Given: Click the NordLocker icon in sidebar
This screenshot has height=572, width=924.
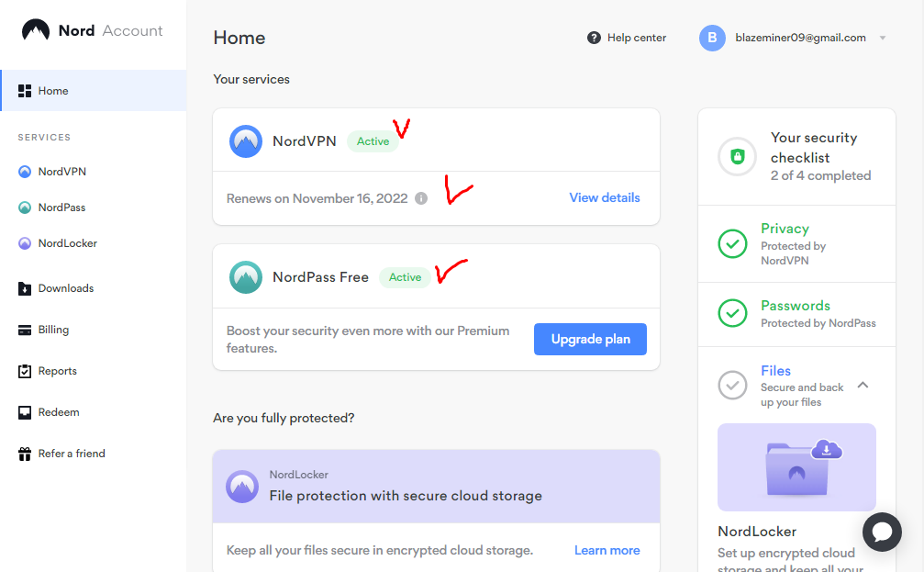Looking at the screenshot, I should [25, 243].
